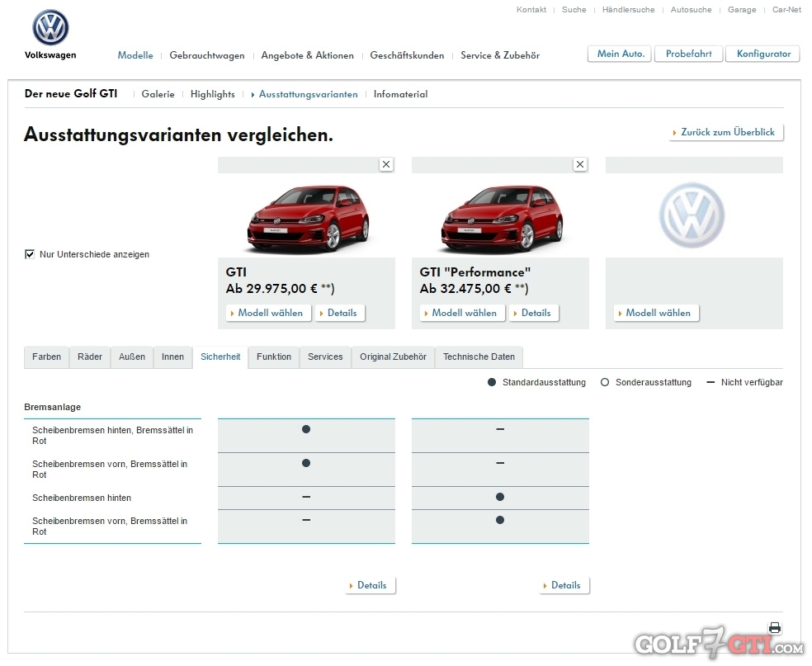Click the Garage link
Image resolution: width=812 pixels, height=666 pixels.
742,10
